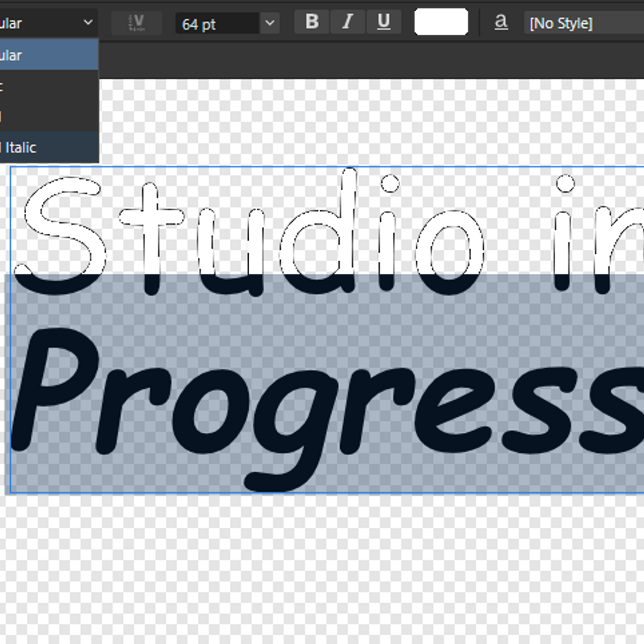This screenshot has width=644, height=644.
Task: Toggle bold formatting with the B button
Action: coord(312,23)
